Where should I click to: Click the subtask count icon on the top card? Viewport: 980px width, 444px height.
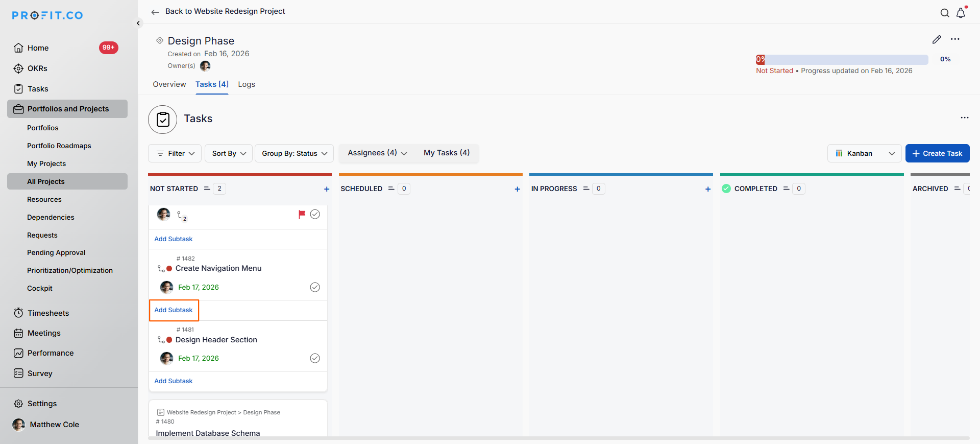pyautogui.click(x=181, y=216)
